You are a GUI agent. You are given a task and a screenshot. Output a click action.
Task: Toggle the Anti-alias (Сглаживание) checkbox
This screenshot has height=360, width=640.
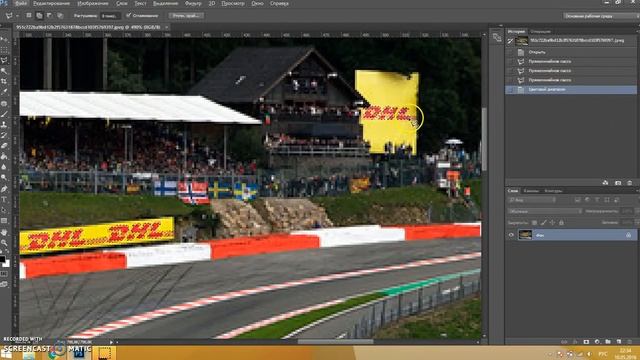coord(129,16)
